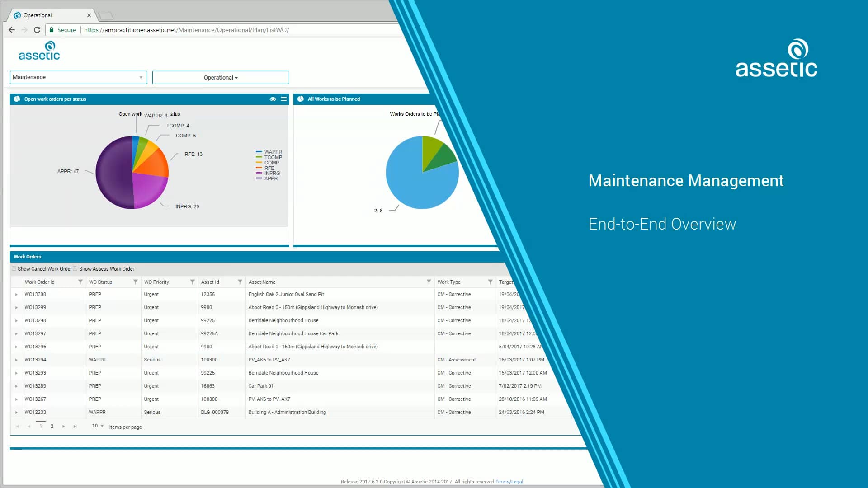Enable Show Cancel Work Order

[x=14, y=268]
